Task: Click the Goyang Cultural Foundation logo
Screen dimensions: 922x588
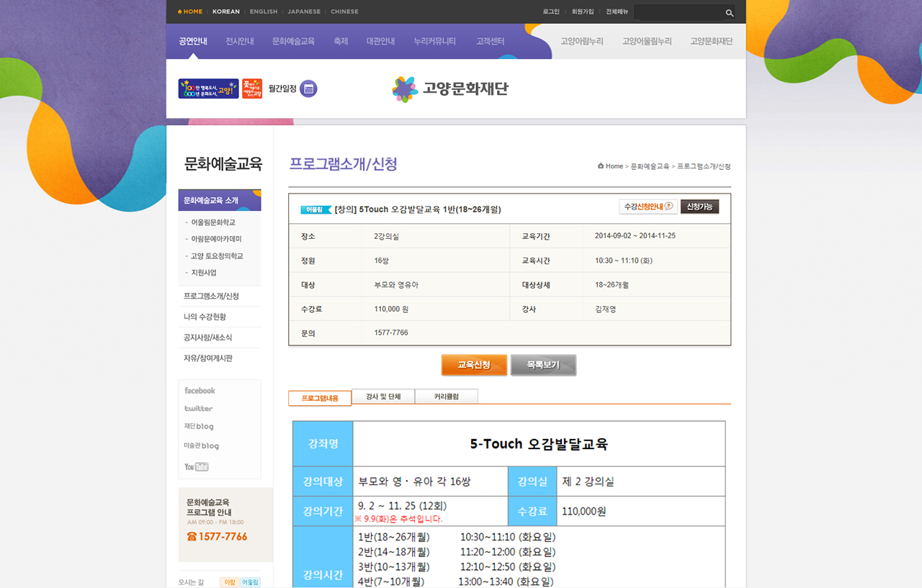Action: click(450, 89)
